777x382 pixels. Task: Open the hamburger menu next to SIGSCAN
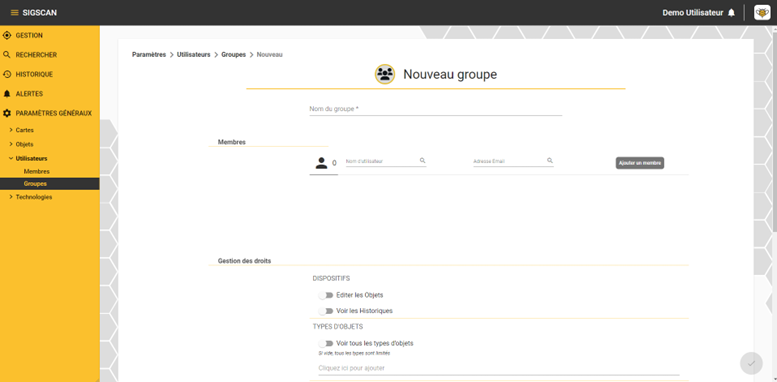coord(14,13)
